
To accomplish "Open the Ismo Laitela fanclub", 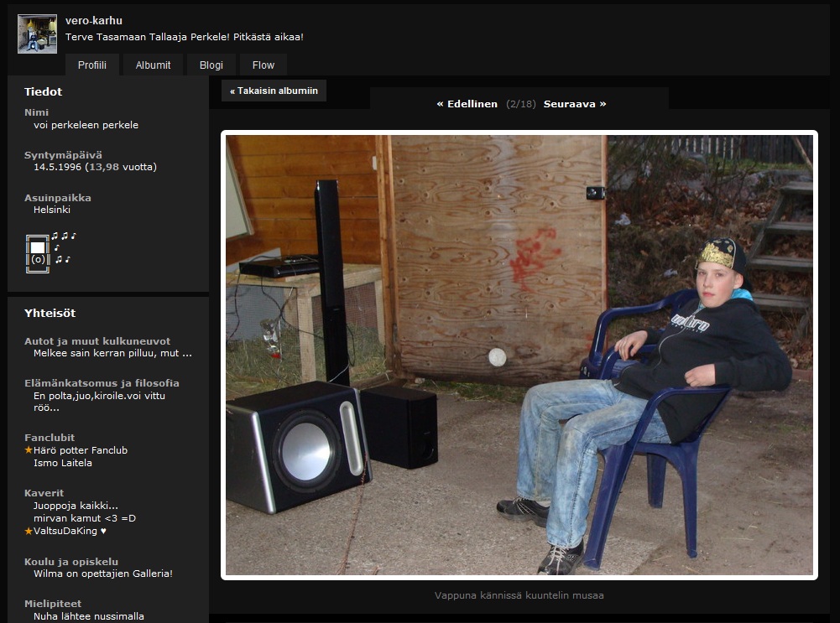I will (x=63, y=463).
